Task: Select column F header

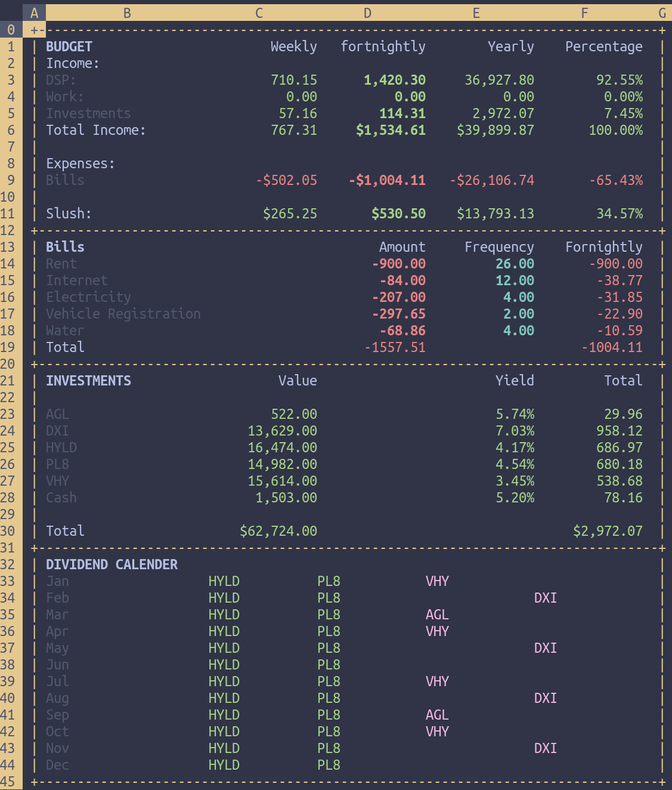Action: point(584,13)
